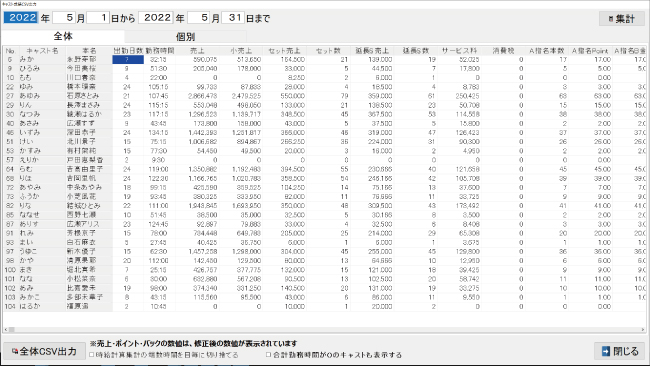650x366 pixels.
Task: Click the start month field before 月
Action: coord(64,18)
